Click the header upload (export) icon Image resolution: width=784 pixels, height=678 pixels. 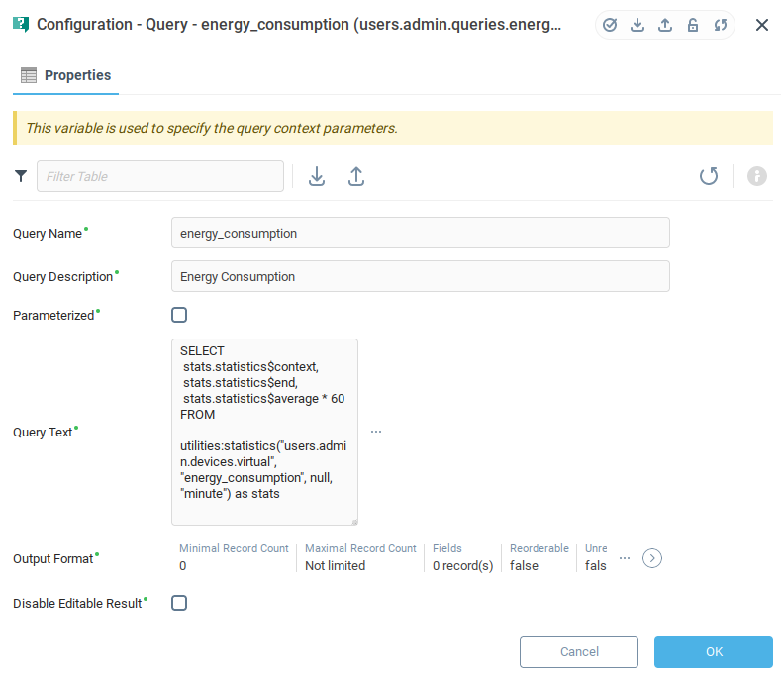click(x=665, y=25)
